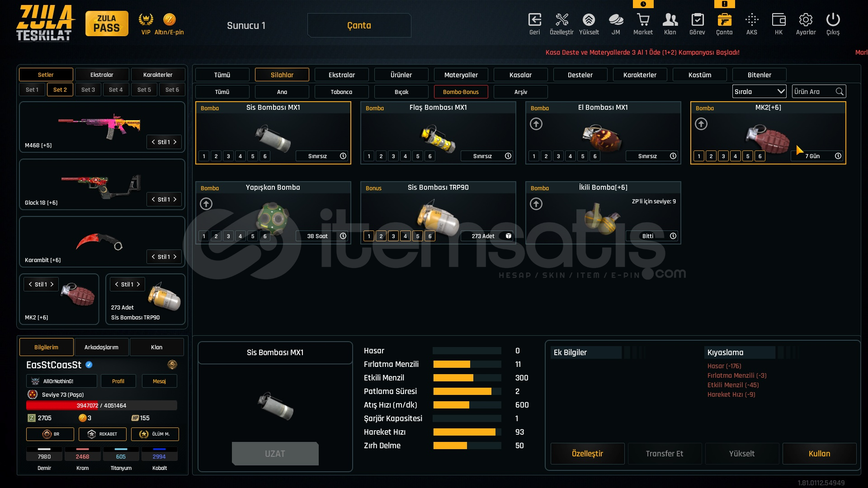This screenshot has height=488, width=868.
Task: Click upgrade arrow on El Bombası MX1
Action: 536,124
